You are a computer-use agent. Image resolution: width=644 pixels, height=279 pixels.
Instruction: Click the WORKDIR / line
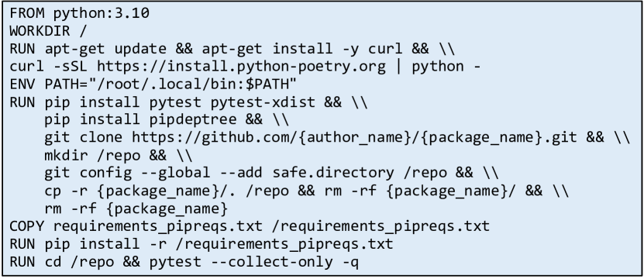click(49, 31)
